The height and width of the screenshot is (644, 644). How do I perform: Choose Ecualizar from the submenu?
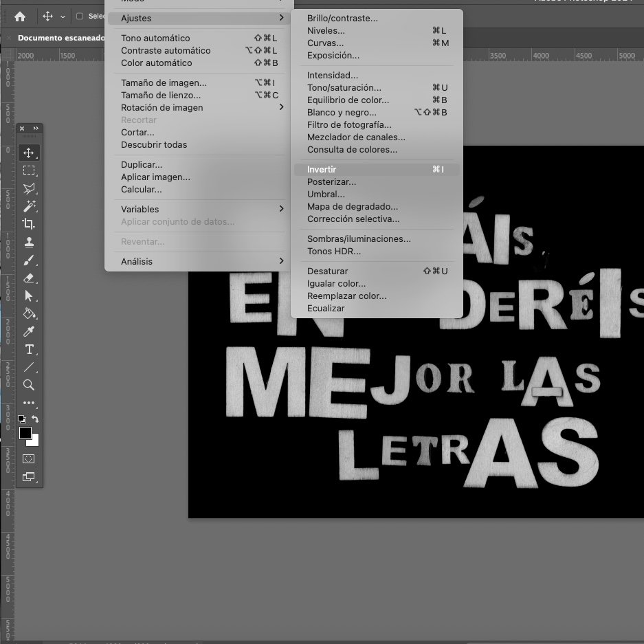[377, 308]
